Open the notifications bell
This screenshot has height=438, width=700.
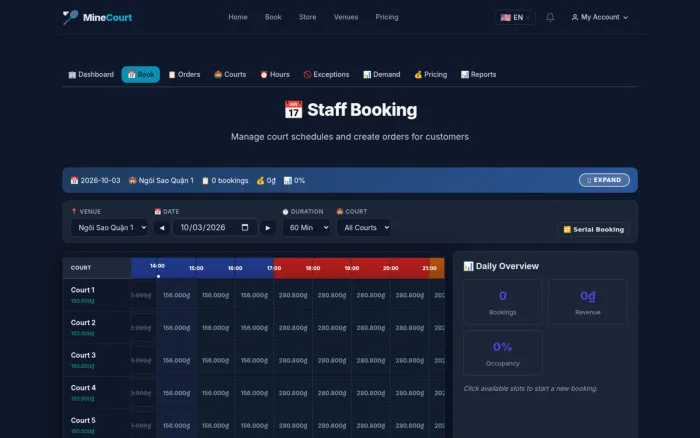tap(550, 17)
